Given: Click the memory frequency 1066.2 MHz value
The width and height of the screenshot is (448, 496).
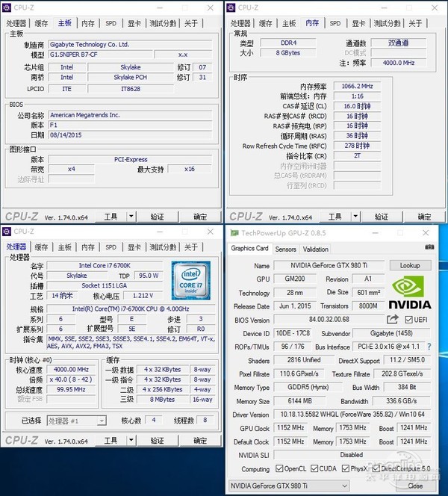Looking at the screenshot, I should point(357,86).
